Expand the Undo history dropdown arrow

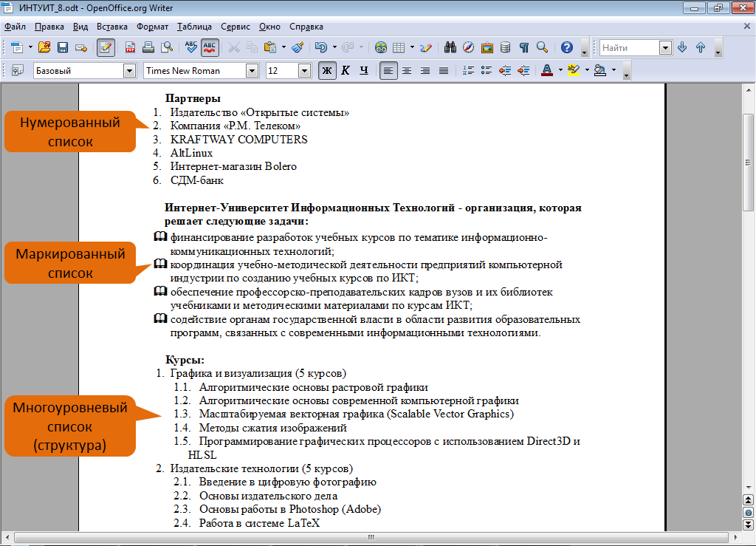334,47
